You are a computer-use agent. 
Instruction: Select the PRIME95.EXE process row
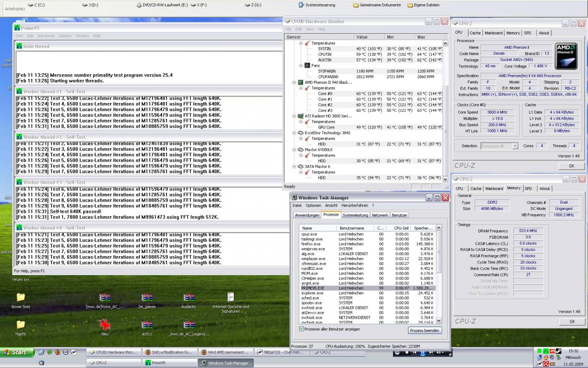coord(367,288)
